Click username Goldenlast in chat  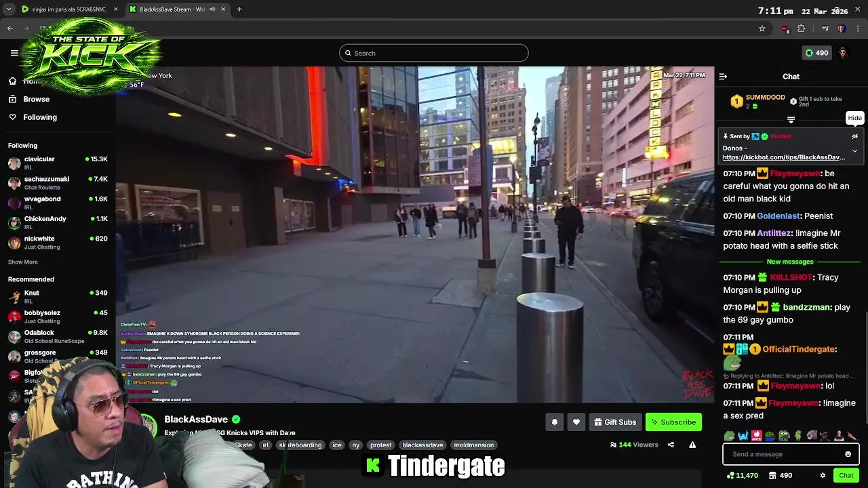coord(778,216)
